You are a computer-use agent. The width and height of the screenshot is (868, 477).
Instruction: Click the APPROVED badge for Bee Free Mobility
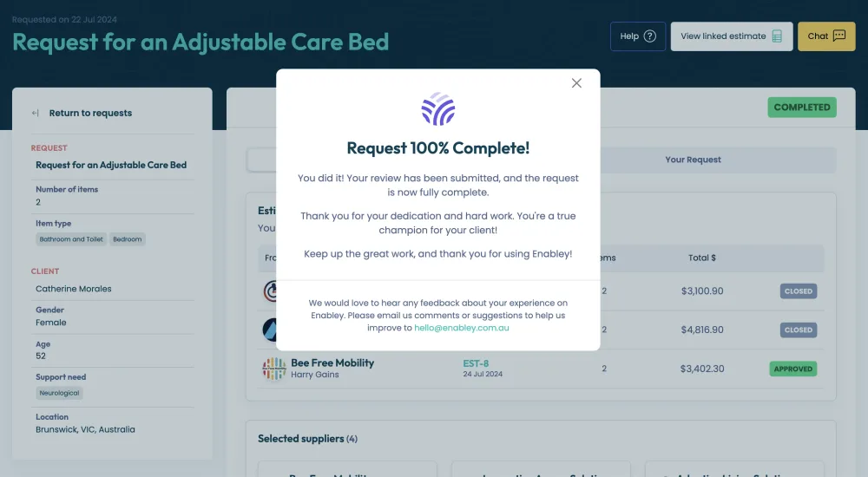click(792, 369)
